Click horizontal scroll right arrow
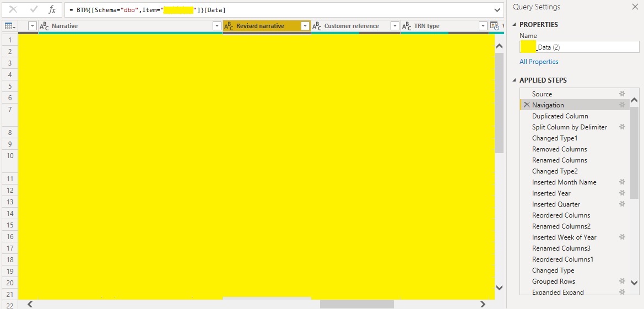644x309 pixels. pyautogui.click(x=483, y=305)
